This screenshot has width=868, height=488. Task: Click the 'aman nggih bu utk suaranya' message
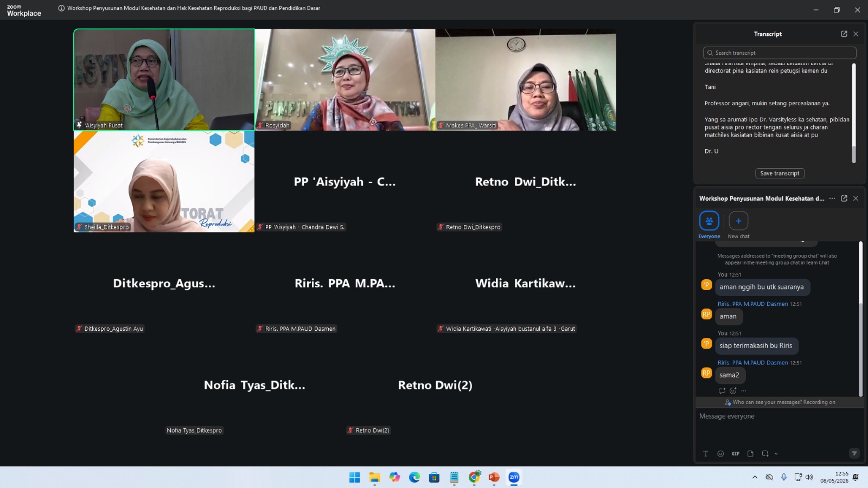click(x=762, y=287)
